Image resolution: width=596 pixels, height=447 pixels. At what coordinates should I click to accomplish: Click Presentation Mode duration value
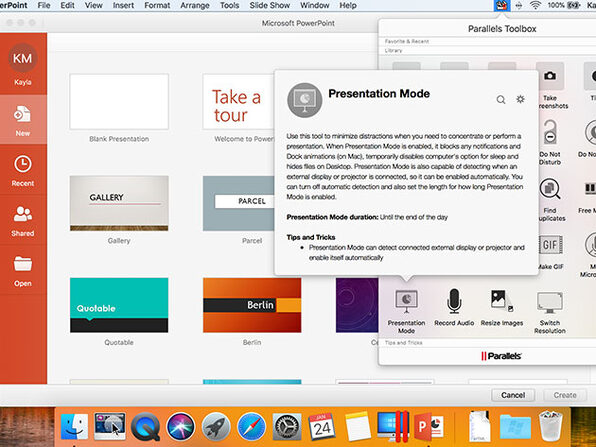(x=414, y=217)
